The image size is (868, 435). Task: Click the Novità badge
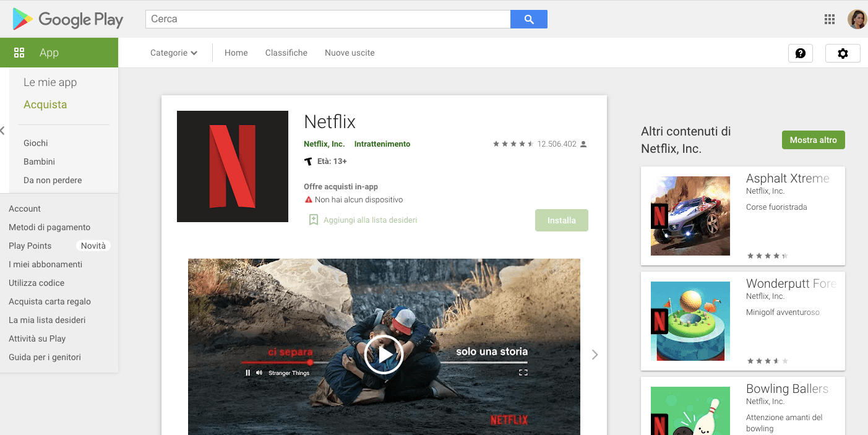coord(93,246)
